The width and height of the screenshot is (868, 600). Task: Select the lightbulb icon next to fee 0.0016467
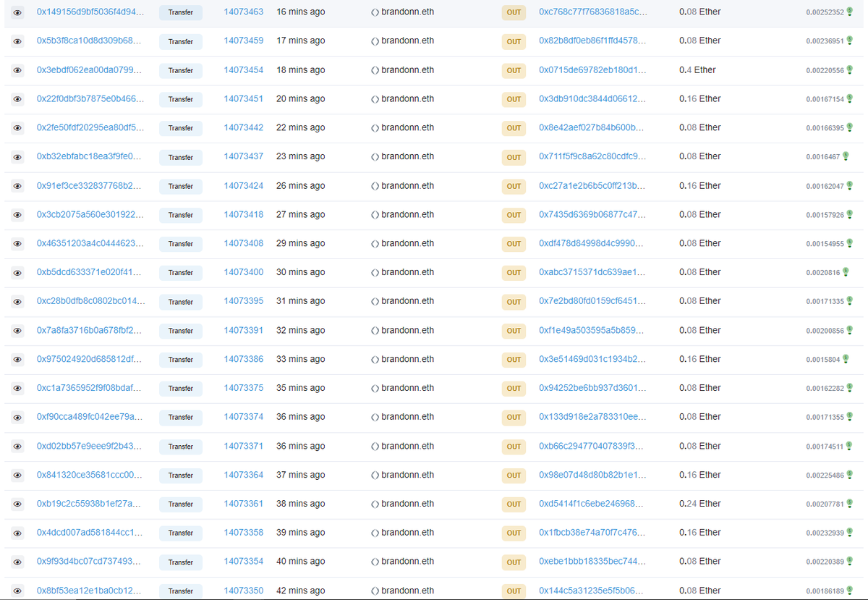845,156
